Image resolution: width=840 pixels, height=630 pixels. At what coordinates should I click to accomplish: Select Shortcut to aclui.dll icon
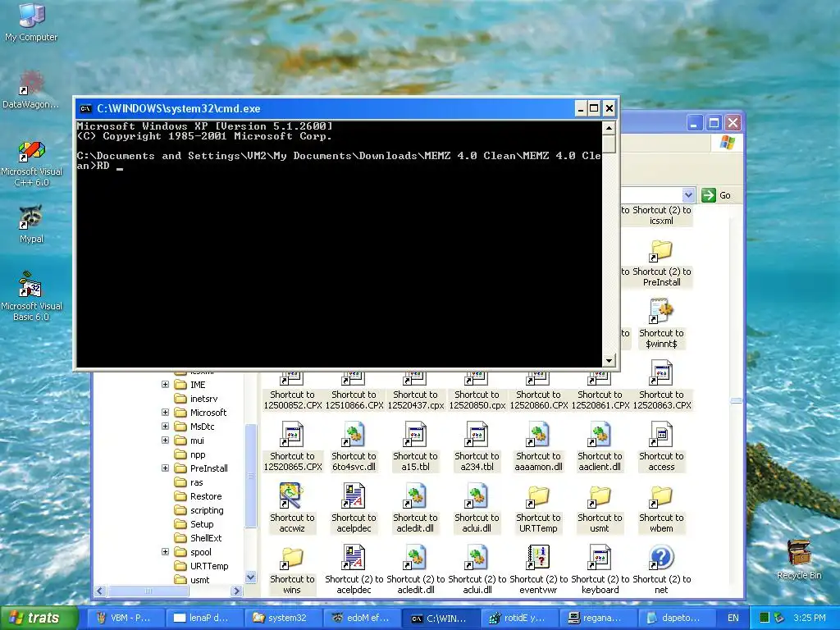[x=477, y=508]
